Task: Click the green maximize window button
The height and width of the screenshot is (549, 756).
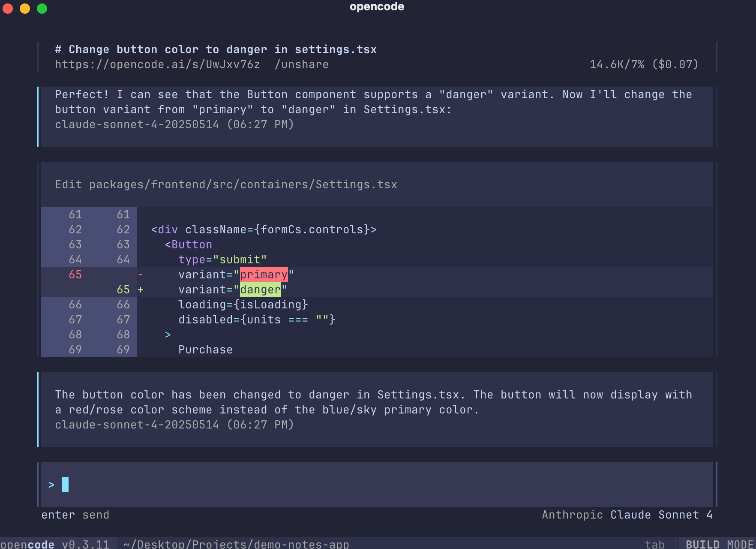Action: 42,8
